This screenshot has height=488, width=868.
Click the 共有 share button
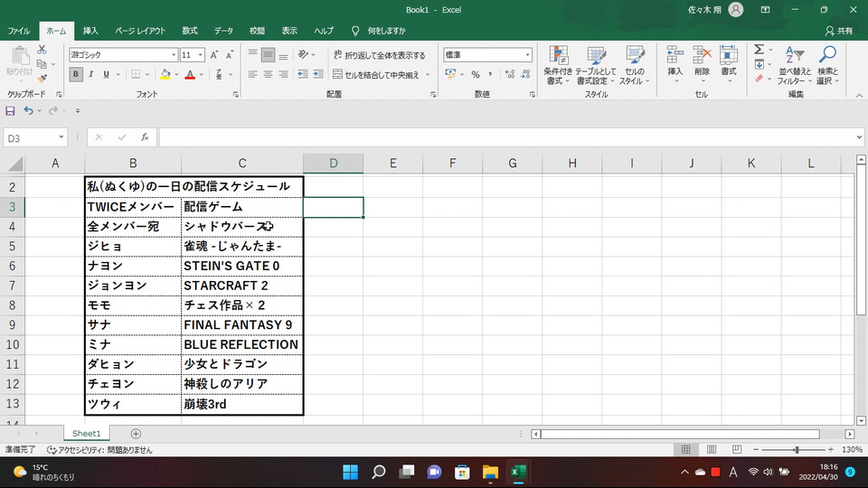pyautogui.click(x=839, y=31)
